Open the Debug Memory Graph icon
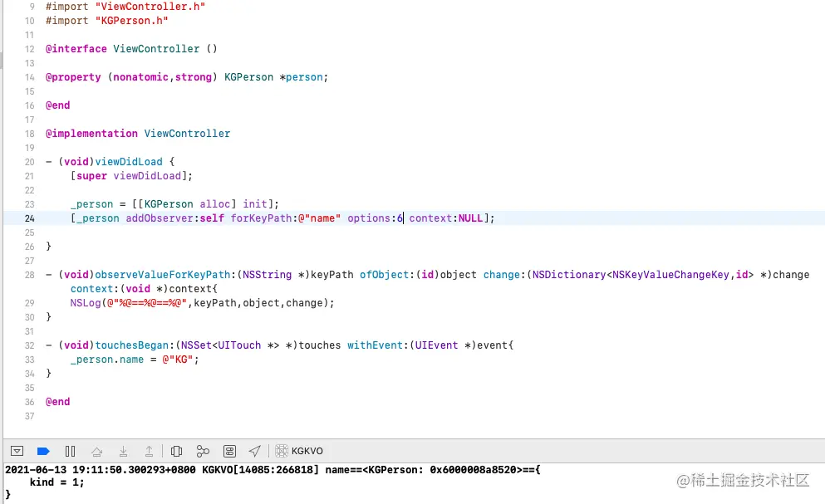The image size is (825, 504). pyautogui.click(x=203, y=451)
